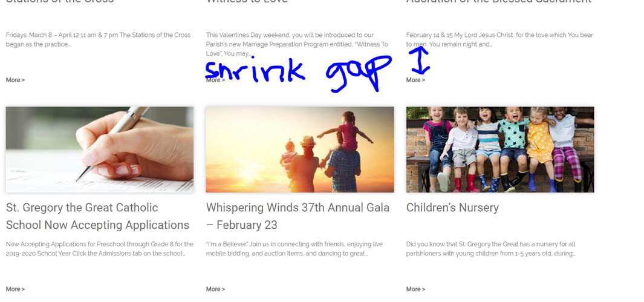Click More under St. Gregory school post

[15, 289]
